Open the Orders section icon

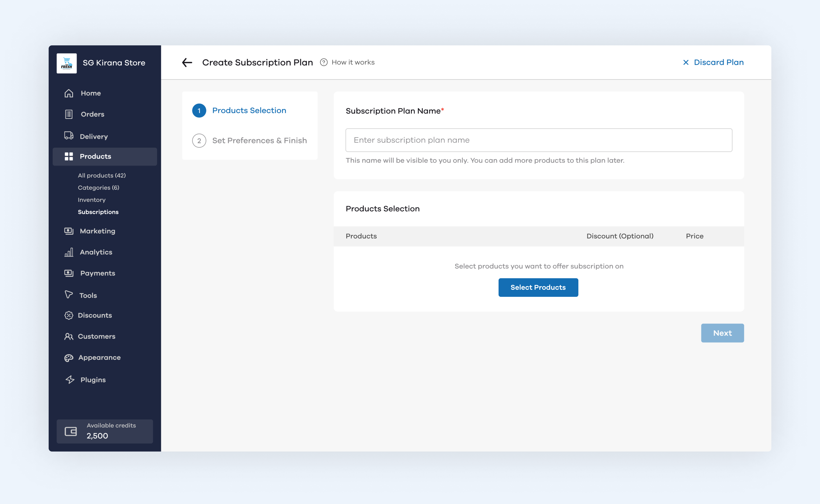pos(69,114)
